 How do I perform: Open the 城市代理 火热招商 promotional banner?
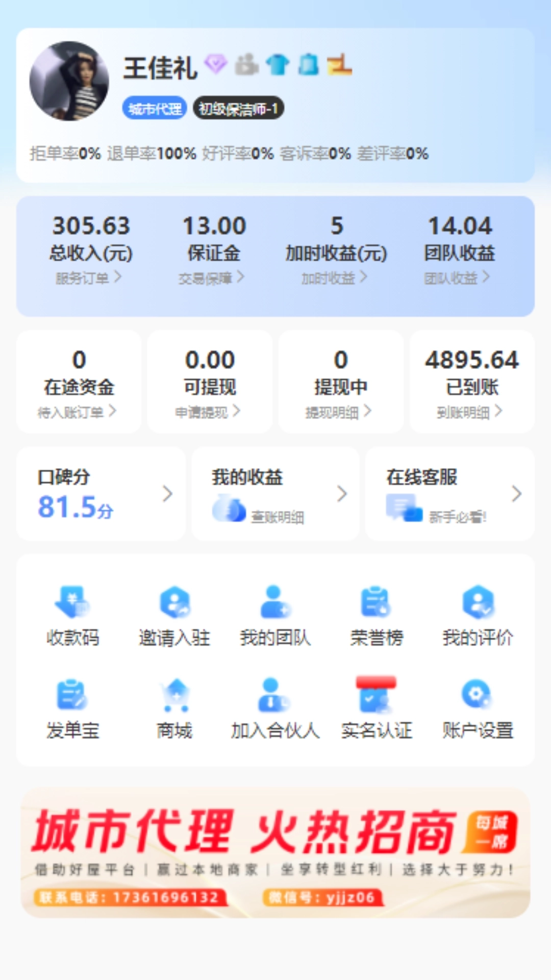click(275, 852)
